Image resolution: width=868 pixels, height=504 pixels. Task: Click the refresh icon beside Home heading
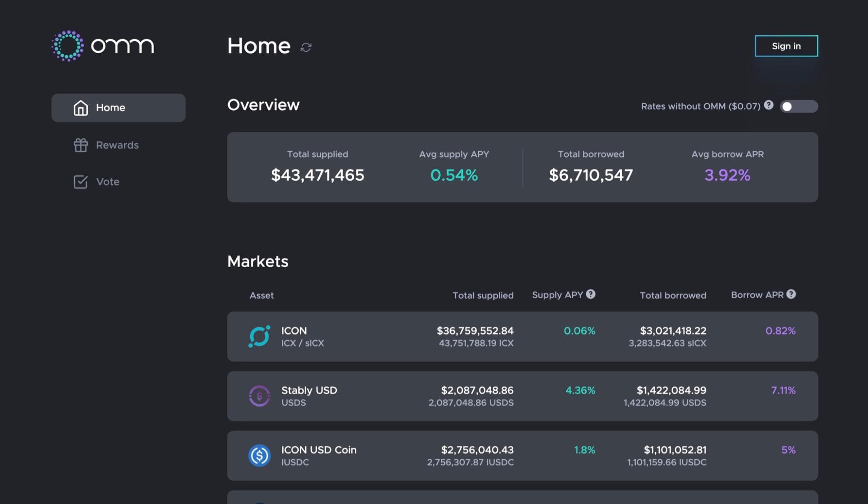306,47
